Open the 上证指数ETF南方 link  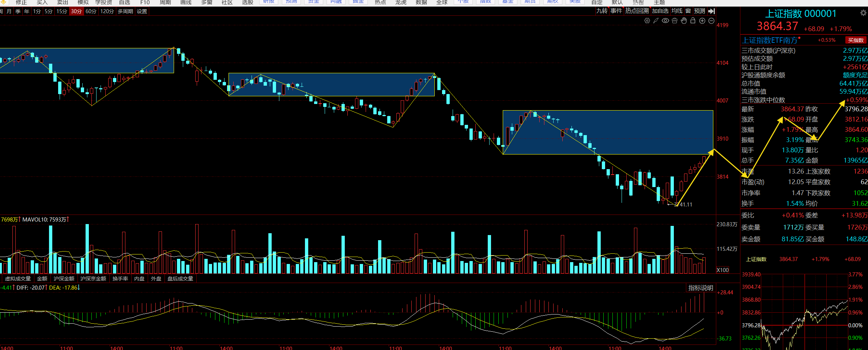(x=770, y=40)
